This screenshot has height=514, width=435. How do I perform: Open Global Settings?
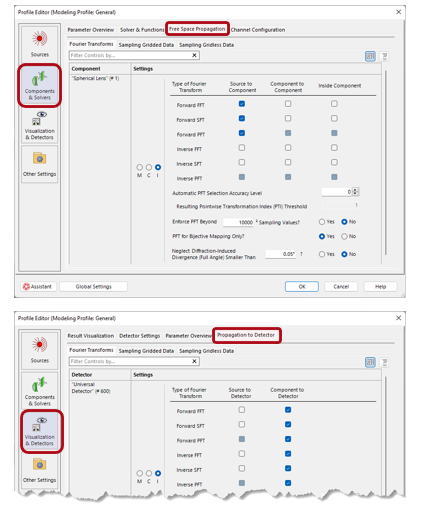pos(93,286)
